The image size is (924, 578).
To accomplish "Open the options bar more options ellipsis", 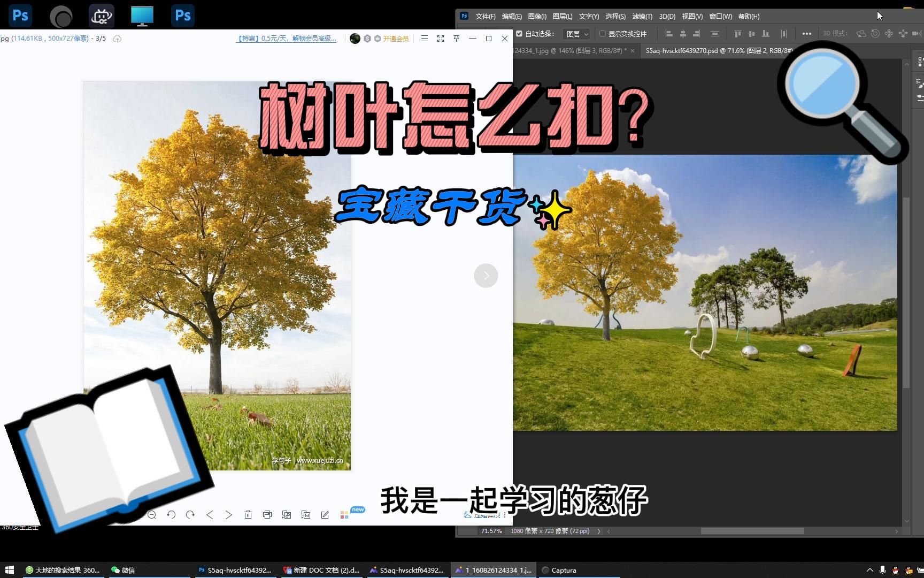I will (x=807, y=34).
